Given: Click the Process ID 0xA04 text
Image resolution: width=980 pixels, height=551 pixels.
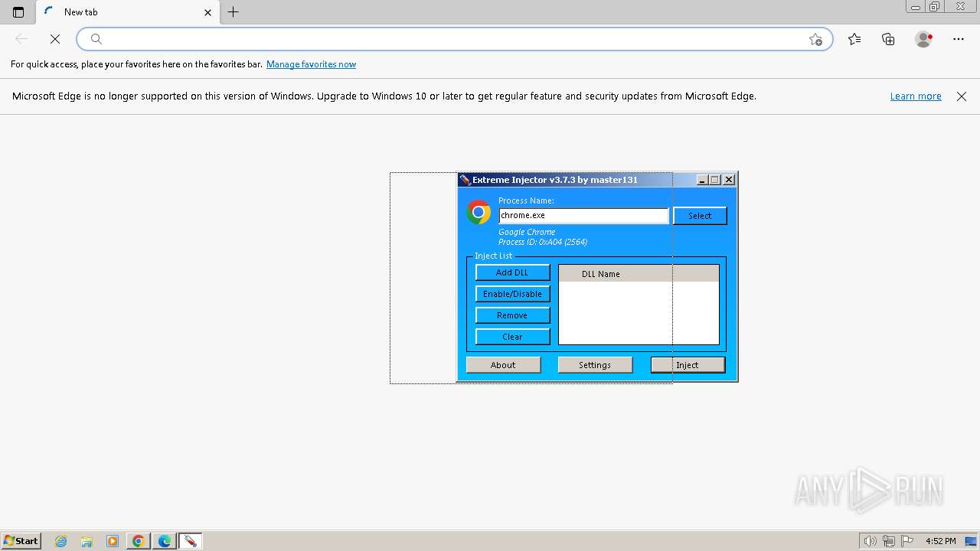Looking at the screenshot, I should (543, 242).
